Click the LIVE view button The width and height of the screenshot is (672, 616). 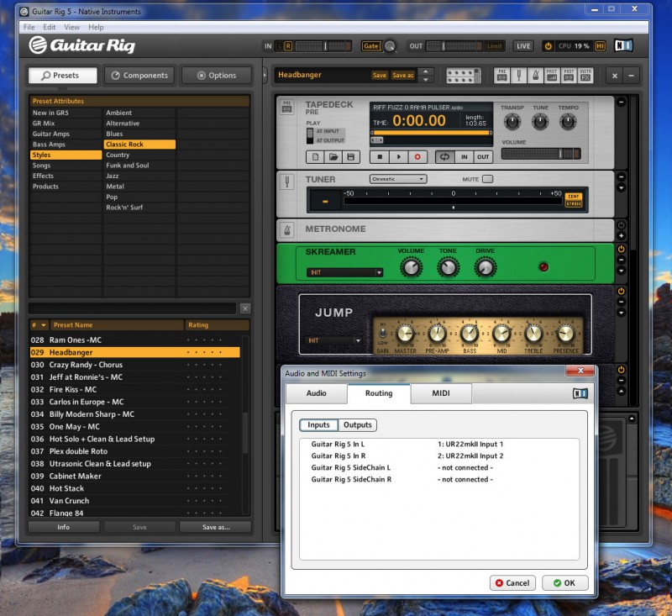(523, 46)
